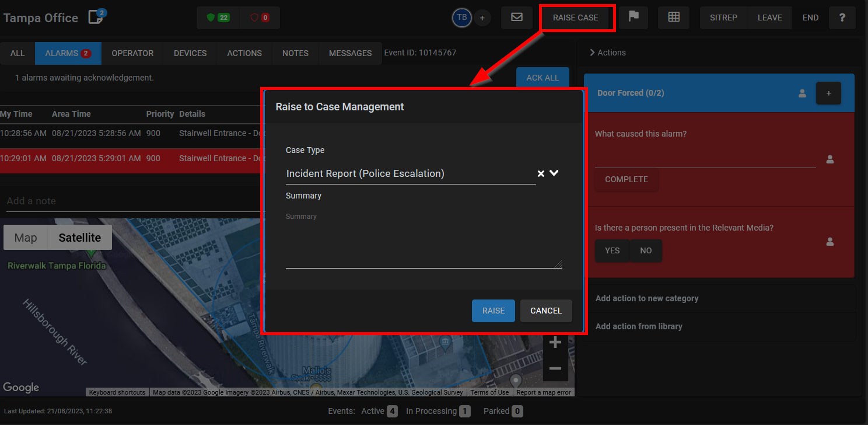
Task: Click the assignee icon beside What caused this alarm
Action: [x=830, y=159]
